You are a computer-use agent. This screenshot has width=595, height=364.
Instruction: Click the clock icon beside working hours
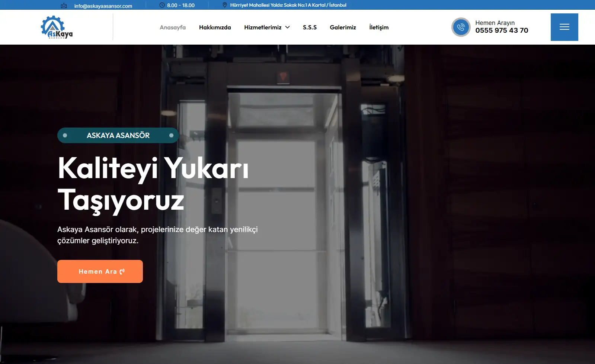click(x=162, y=5)
